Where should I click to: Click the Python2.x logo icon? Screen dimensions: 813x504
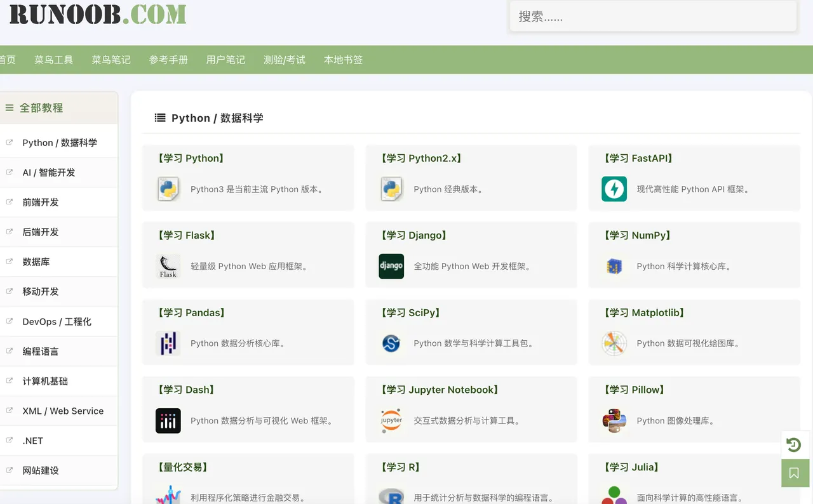pos(391,189)
